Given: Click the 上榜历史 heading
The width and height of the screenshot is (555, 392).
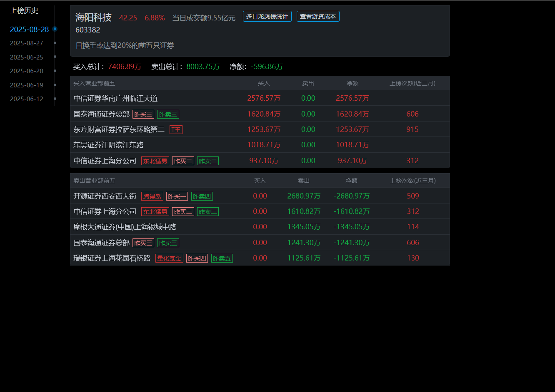Looking at the screenshot, I should click(x=24, y=11).
